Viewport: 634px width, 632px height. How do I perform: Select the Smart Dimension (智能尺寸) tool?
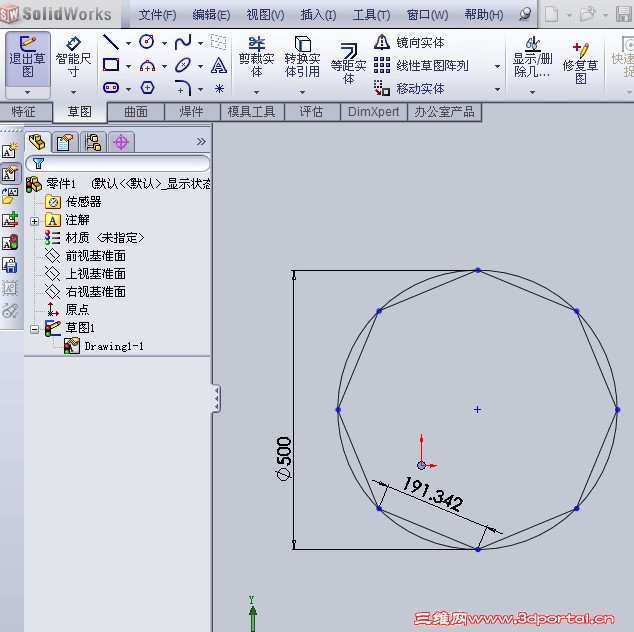[x=73, y=59]
